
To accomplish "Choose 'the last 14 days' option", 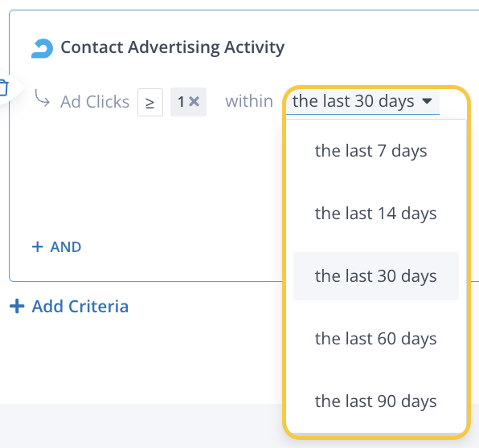I will (376, 214).
